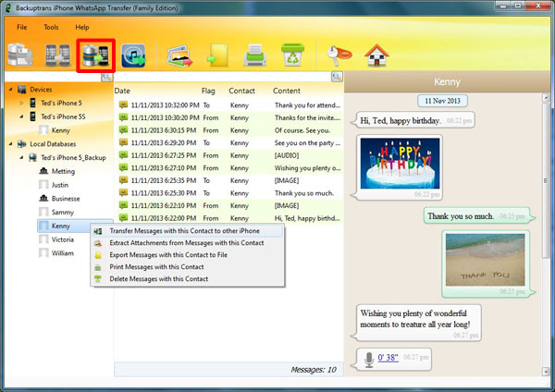Click the export to file toolbar icon
This screenshot has height=392, width=555.
click(217, 55)
